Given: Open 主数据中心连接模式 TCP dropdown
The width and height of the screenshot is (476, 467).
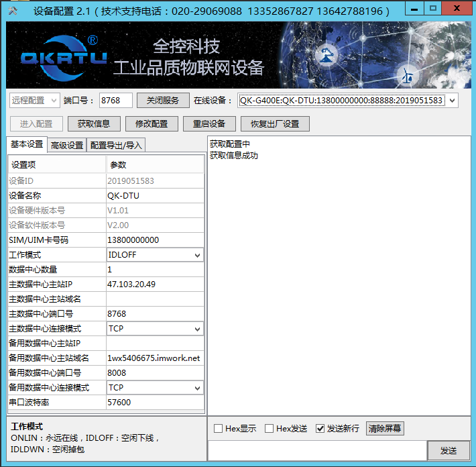Looking at the screenshot, I should point(155,329).
